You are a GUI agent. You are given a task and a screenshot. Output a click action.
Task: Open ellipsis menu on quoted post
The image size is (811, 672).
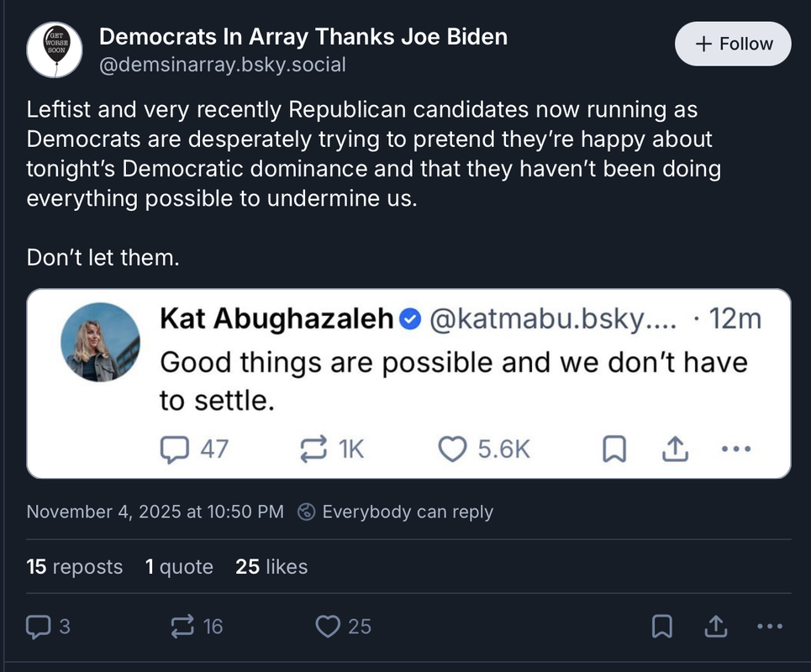point(735,449)
